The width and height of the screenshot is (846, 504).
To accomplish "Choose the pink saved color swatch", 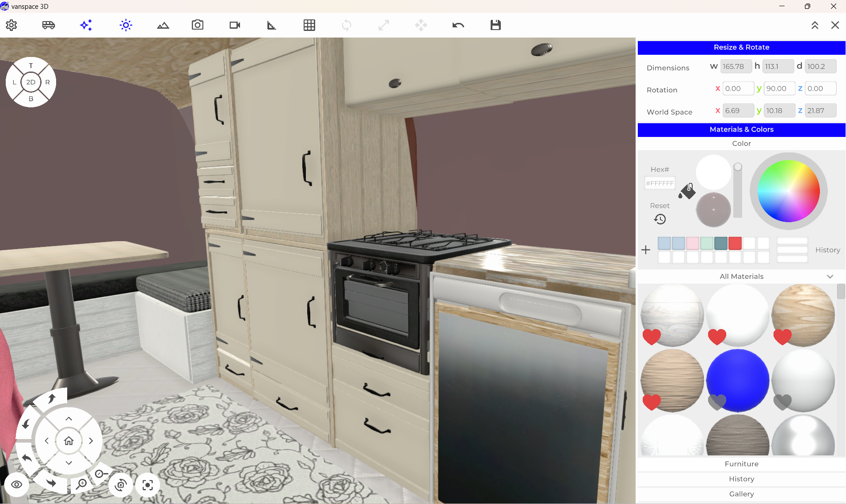I will point(693,243).
